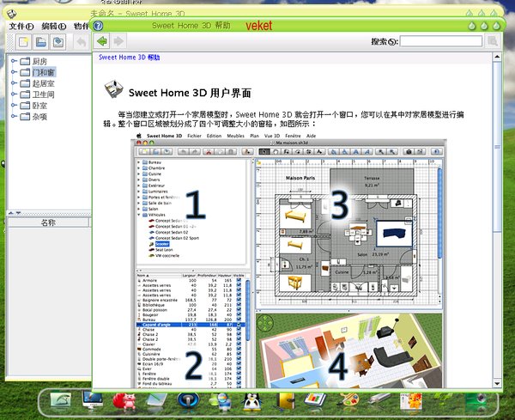Click the down collapse arrow on the catalog divider
The width and height of the screenshot is (515, 420).
click(18, 213)
